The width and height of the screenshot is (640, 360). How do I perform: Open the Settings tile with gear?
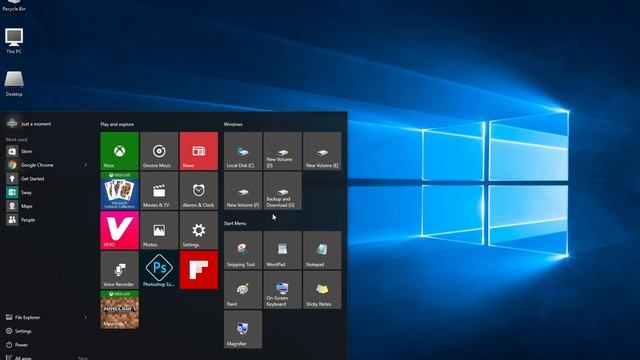[x=199, y=230]
